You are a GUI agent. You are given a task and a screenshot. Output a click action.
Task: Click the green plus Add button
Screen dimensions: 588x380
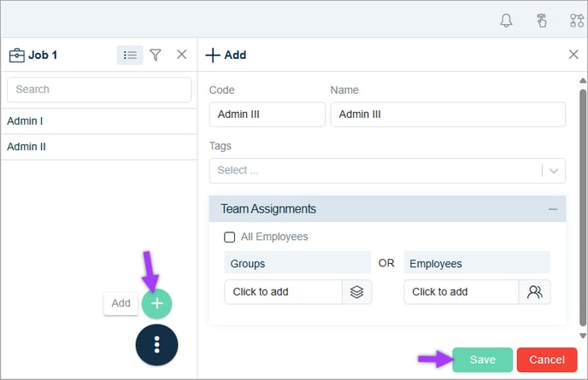(x=156, y=303)
